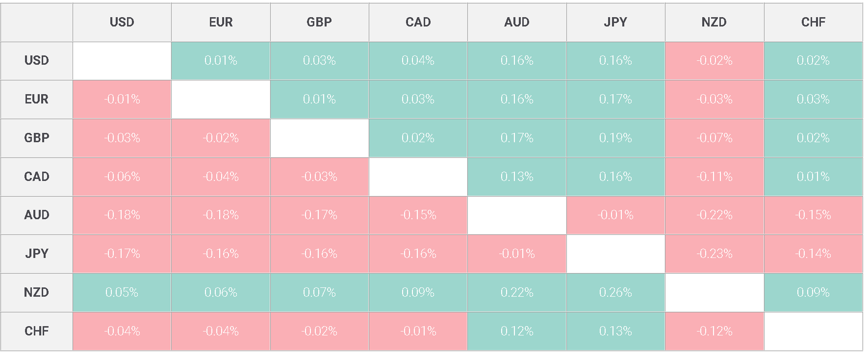The width and height of the screenshot is (868, 358).
Task: Select CHF row JPY cell 0.13%
Action: pos(615,331)
